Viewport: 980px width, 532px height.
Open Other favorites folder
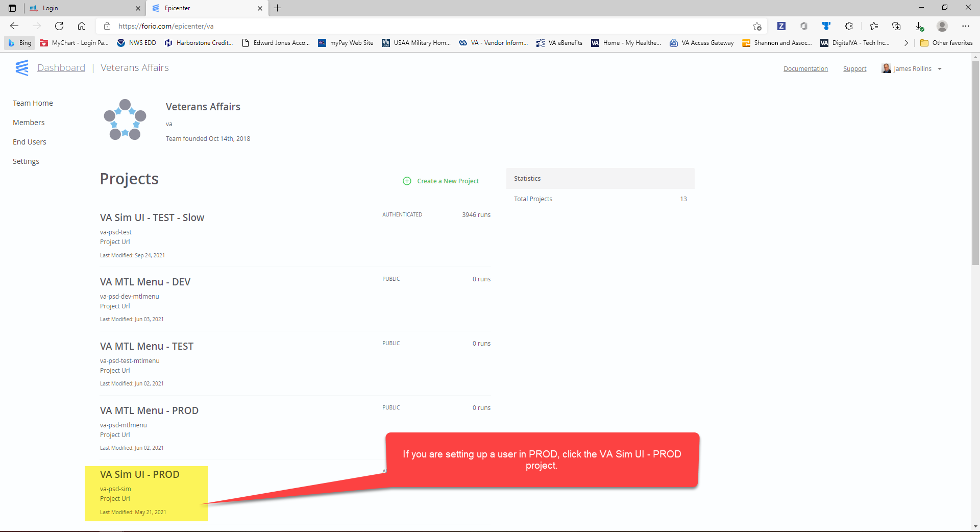point(946,43)
